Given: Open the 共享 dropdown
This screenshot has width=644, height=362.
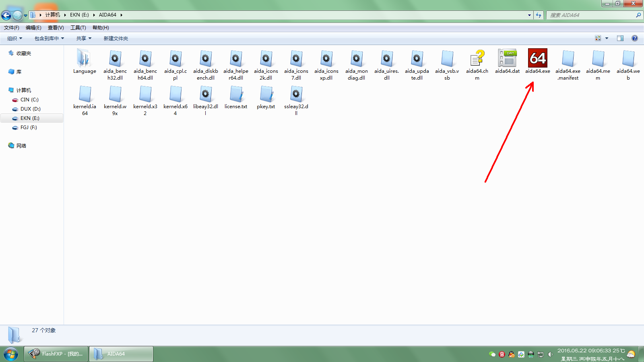Looking at the screenshot, I should (84, 38).
